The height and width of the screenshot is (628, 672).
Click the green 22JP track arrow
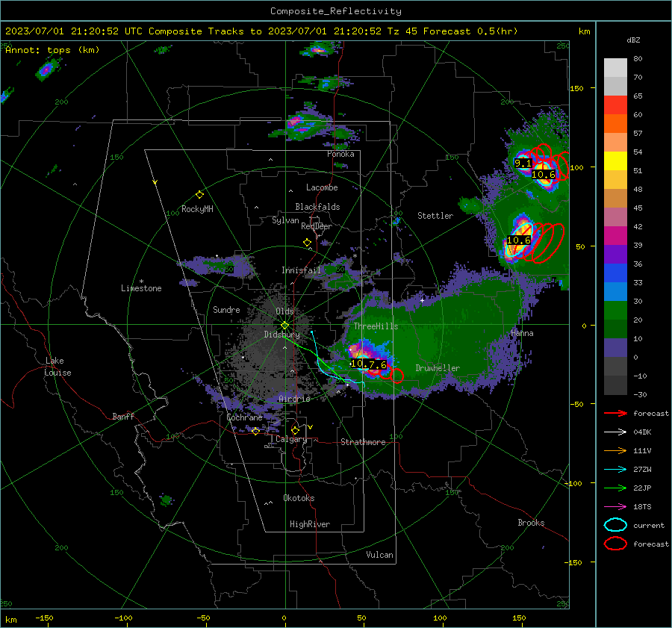(615, 488)
